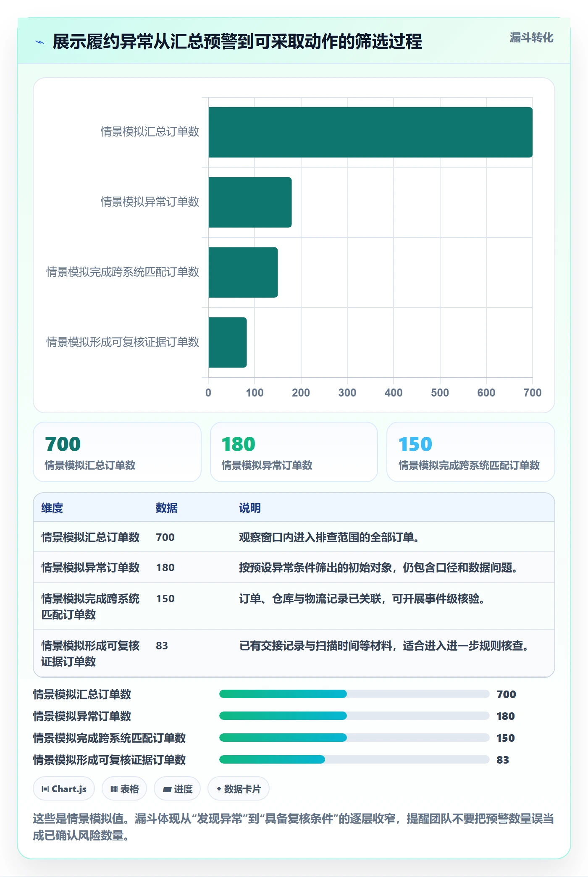Click the bar icon in 进度 chip
This screenshot has height=877, width=588.
(x=167, y=789)
